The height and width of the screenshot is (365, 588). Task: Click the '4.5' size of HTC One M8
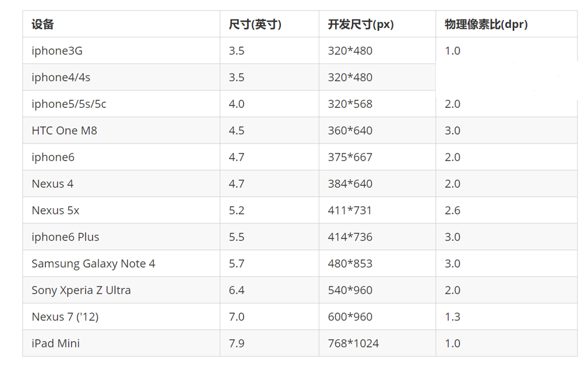[x=237, y=131]
